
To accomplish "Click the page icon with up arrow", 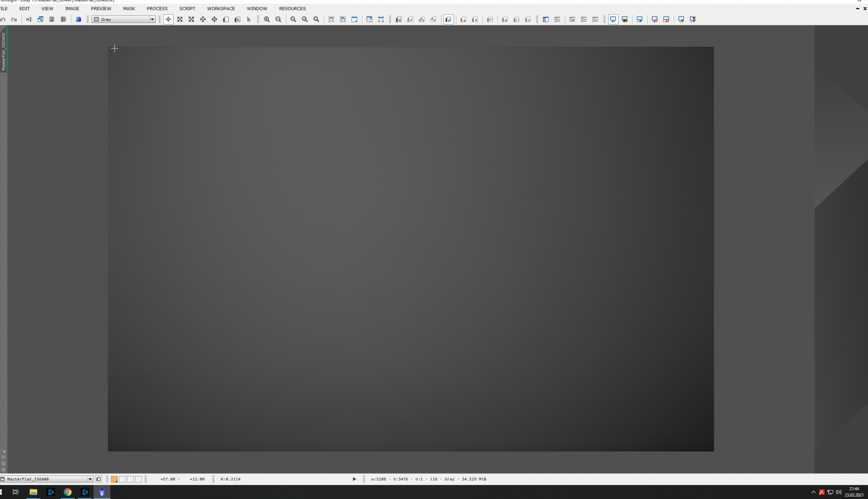I will point(475,19).
